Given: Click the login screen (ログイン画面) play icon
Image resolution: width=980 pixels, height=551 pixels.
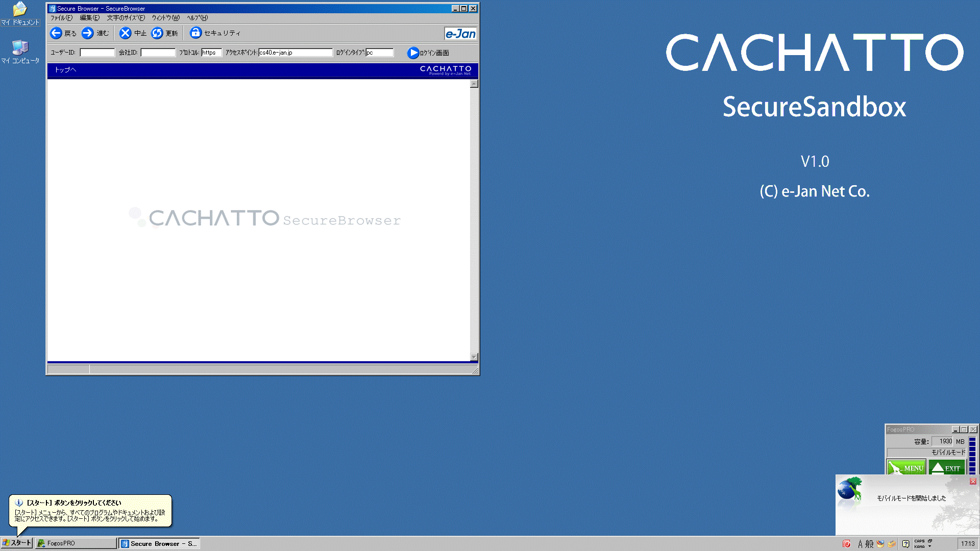Looking at the screenshot, I should click(x=413, y=53).
